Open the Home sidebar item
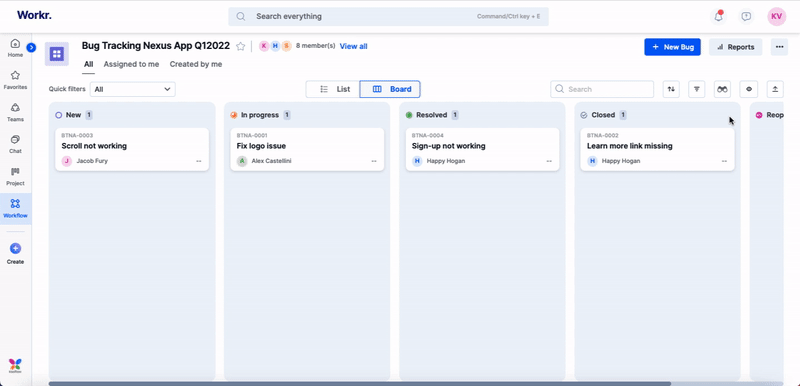This screenshot has height=386, width=800. (15, 47)
